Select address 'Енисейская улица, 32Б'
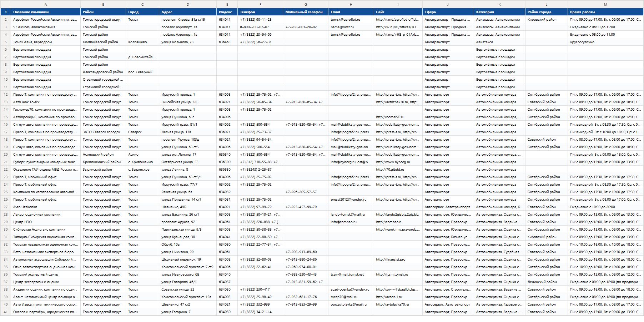The height and width of the screenshot is (322, 644). click(x=188, y=102)
